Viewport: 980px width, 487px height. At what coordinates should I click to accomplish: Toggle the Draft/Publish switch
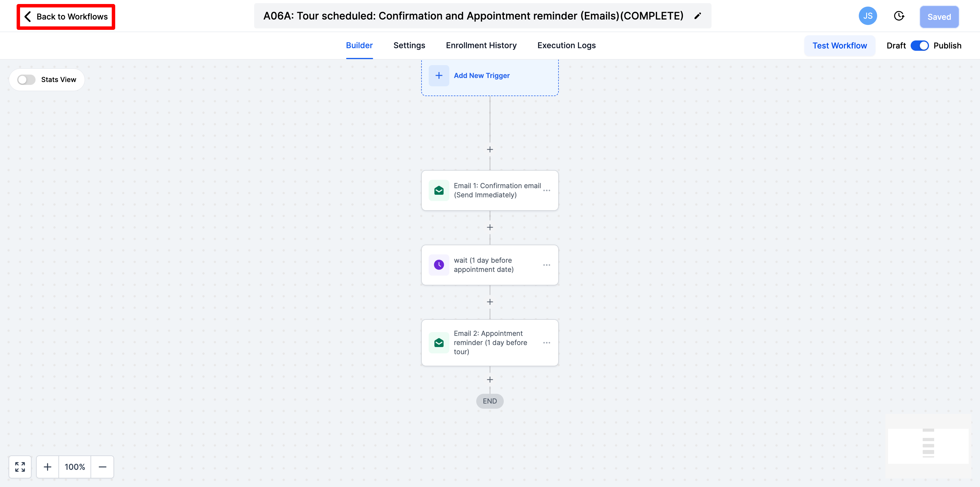point(920,46)
